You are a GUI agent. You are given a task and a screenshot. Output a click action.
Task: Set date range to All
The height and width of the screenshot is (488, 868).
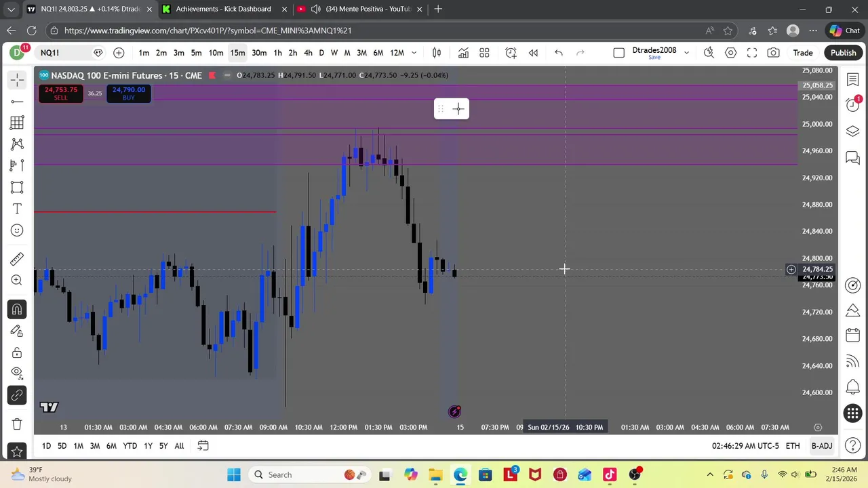click(179, 446)
